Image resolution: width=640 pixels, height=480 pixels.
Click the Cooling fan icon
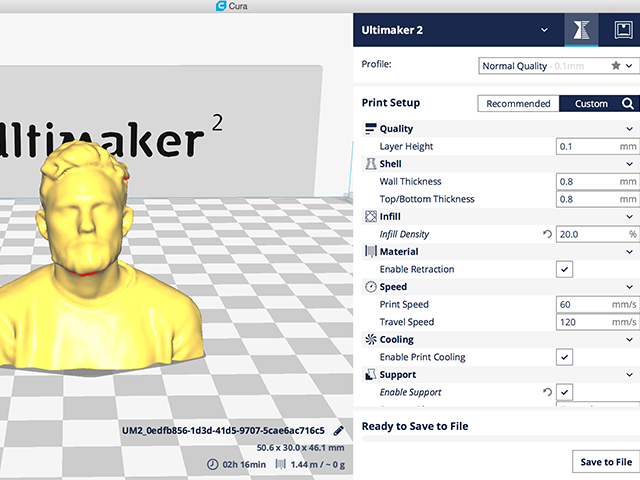click(x=371, y=339)
